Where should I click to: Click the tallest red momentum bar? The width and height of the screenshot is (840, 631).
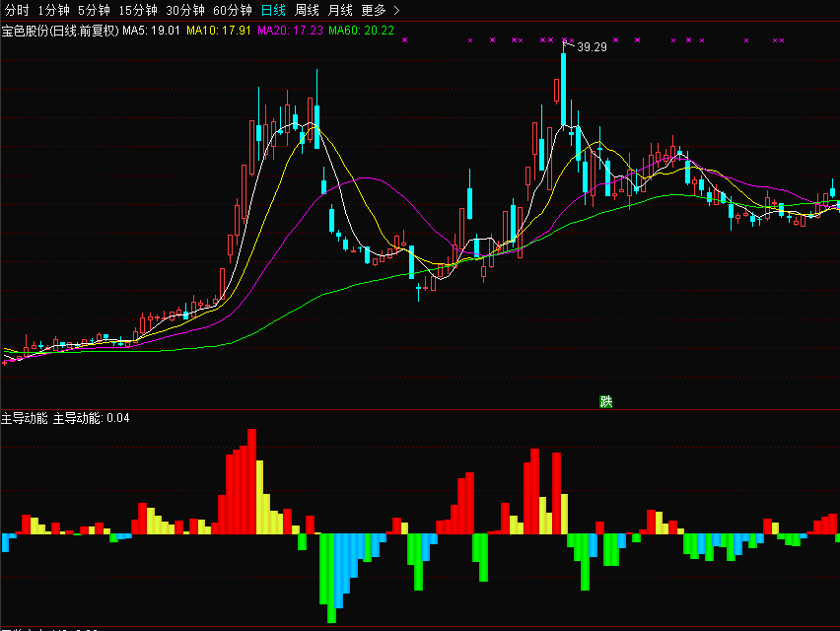point(251,481)
